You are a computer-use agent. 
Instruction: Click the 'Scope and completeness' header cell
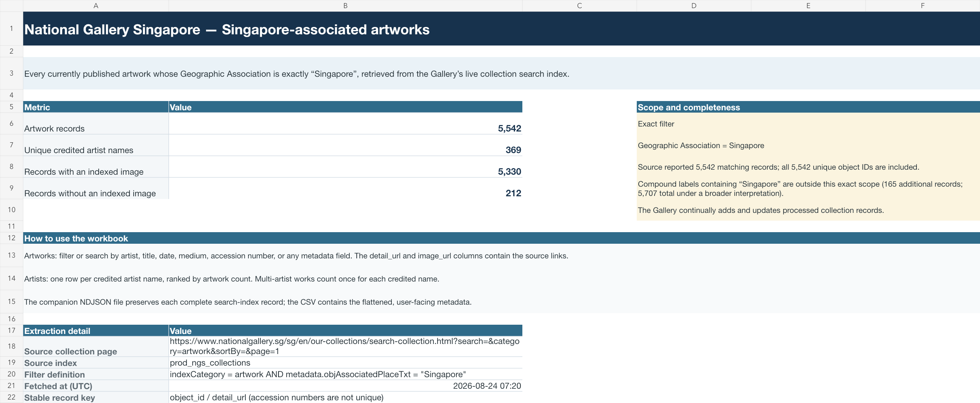coord(808,107)
